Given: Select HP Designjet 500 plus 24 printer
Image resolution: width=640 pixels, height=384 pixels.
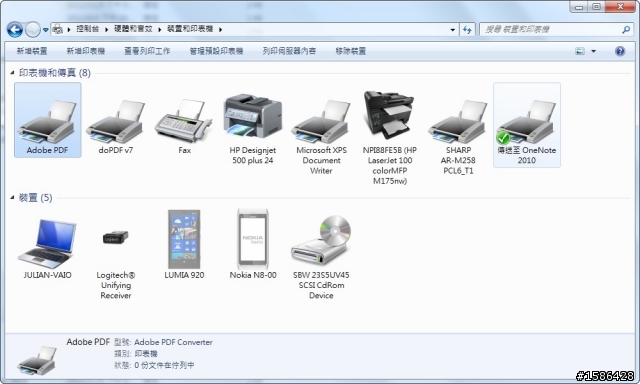Looking at the screenshot, I should 253,115.
